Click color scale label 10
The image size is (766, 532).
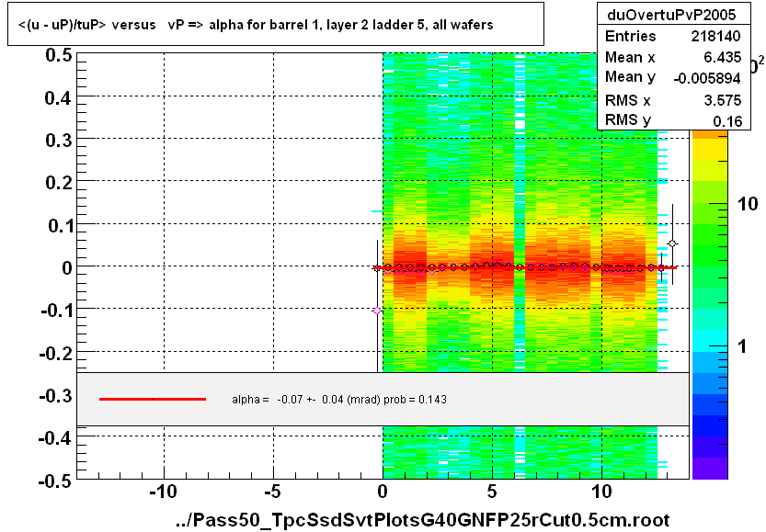(x=748, y=204)
